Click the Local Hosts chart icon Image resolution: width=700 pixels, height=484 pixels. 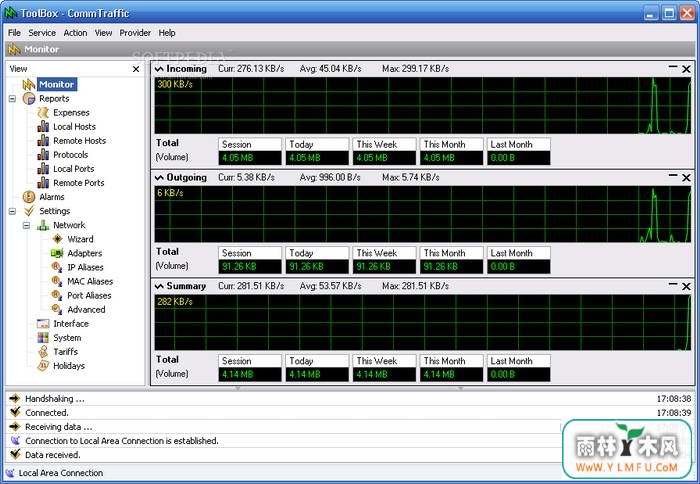[x=43, y=126]
